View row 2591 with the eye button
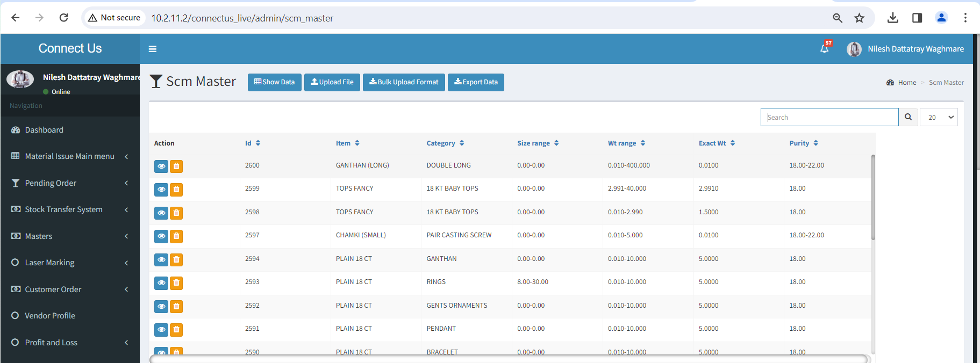 [161, 330]
